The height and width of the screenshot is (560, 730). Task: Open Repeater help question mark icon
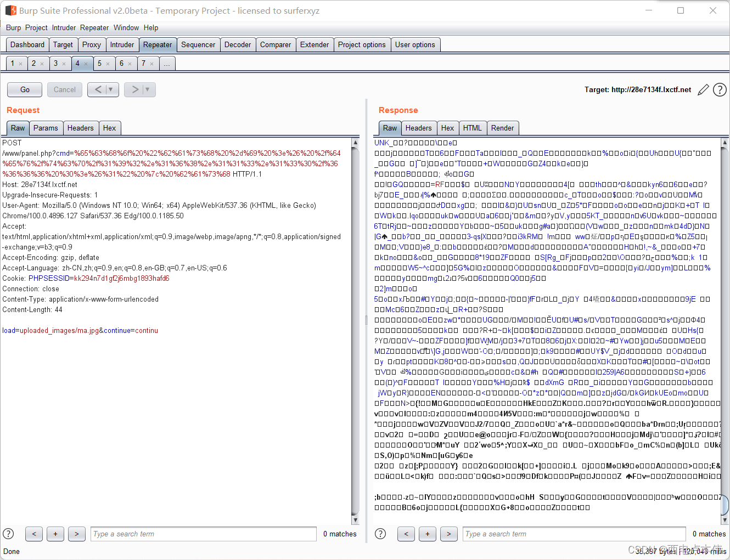coord(720,89)
